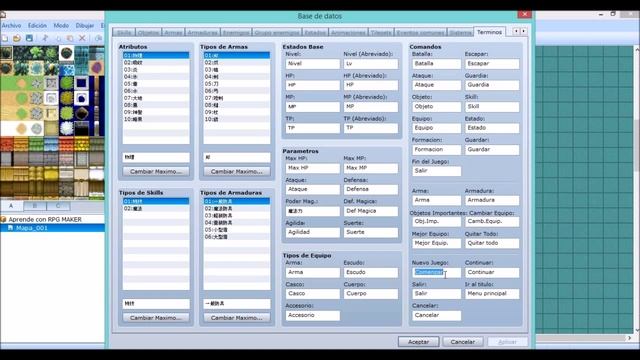This screenshot has width=640, height=360.
Task: Switch to the Animaciones tab
Action: tap(348, 33)
